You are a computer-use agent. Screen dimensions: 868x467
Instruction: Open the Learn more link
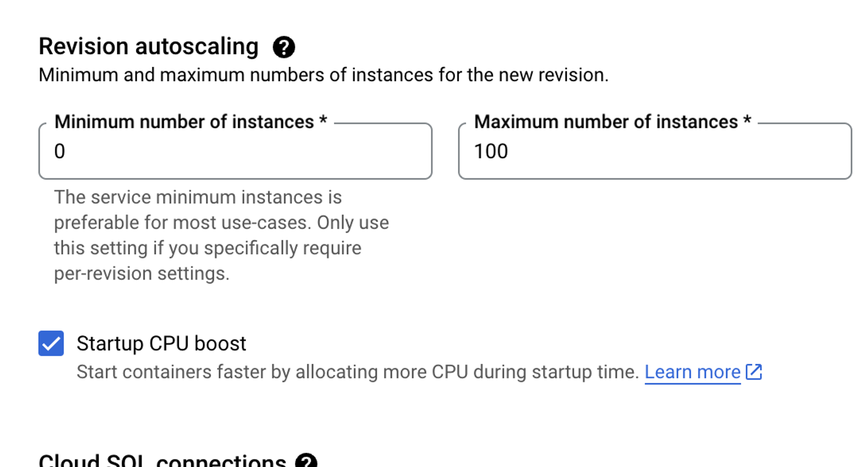point(692,372)
